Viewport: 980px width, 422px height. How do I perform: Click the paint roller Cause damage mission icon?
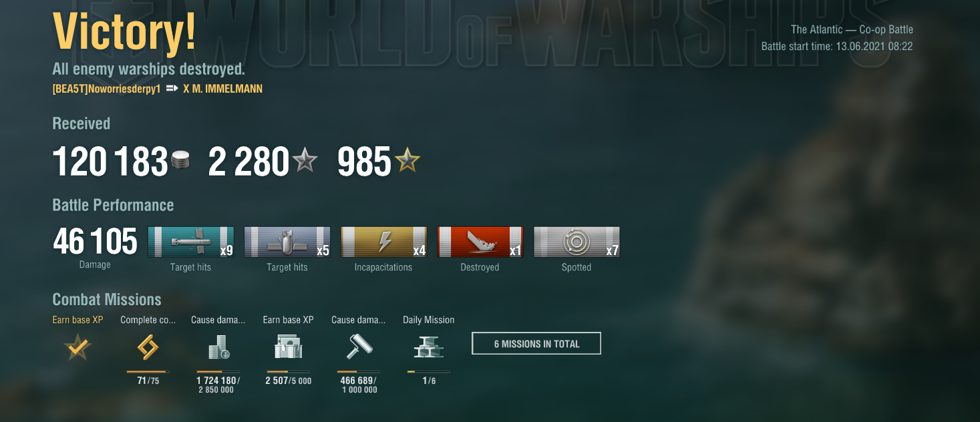(358, 347)
